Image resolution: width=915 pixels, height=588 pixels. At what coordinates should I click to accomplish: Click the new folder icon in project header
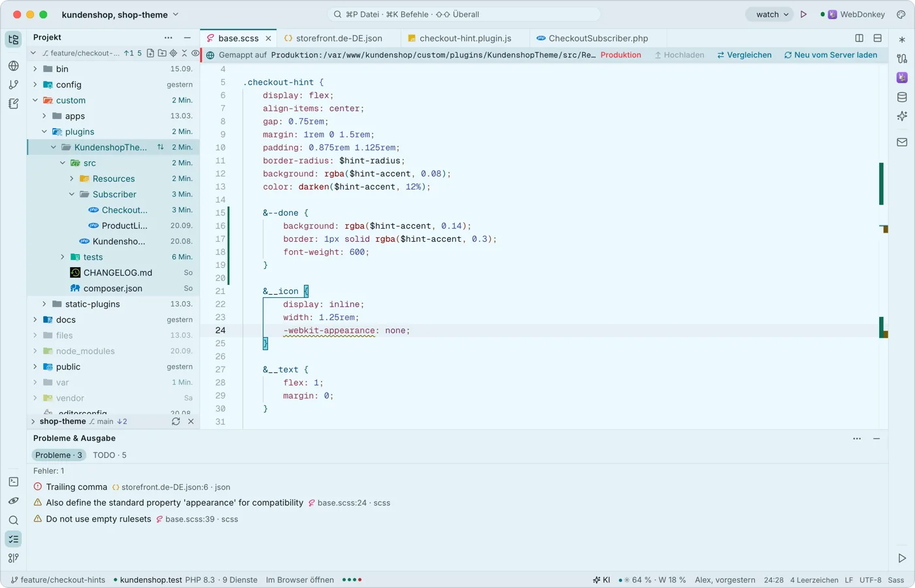[x=162, y=54]
